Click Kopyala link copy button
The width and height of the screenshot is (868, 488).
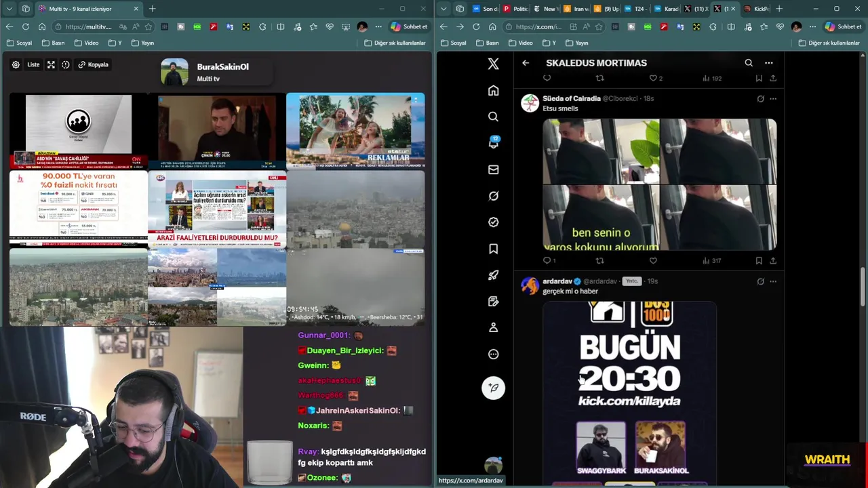point(93,64)
